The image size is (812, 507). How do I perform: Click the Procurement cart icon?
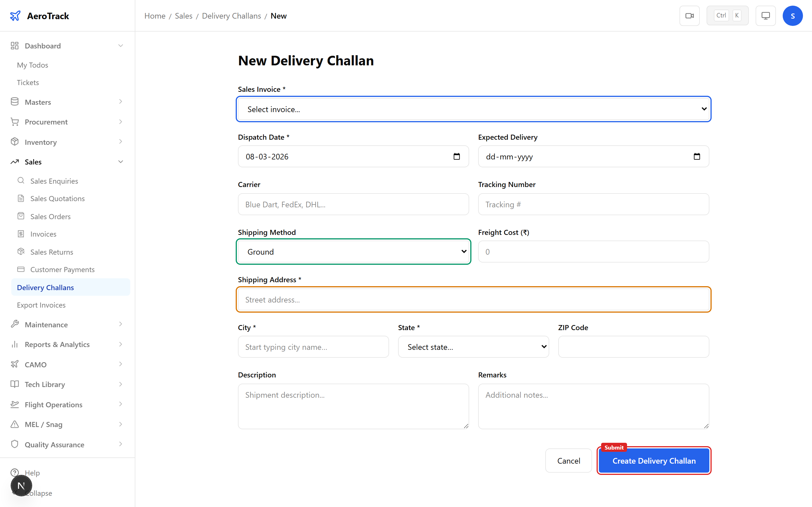tap(14, 122)
